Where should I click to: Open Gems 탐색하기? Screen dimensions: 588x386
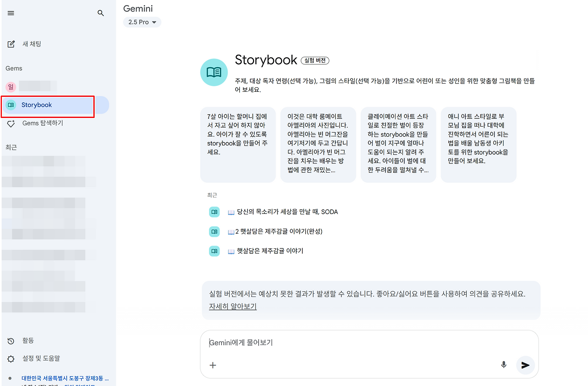pyautogui.click(x=43, y=123)
